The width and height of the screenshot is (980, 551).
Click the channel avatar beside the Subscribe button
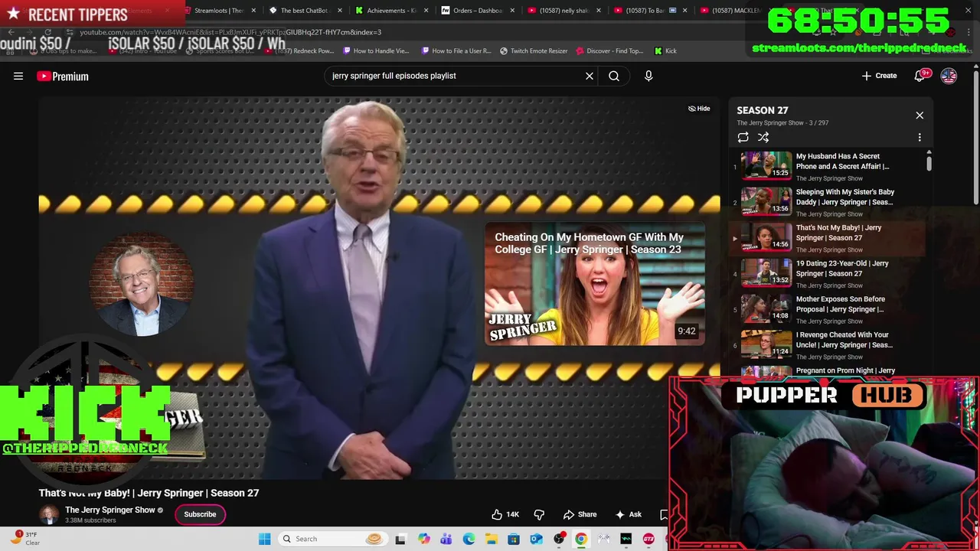click(x=49, y=514)
